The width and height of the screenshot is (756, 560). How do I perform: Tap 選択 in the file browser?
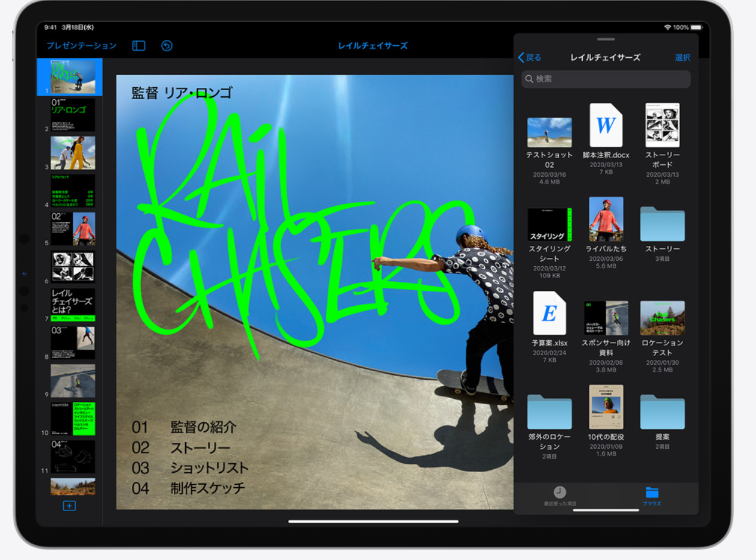pos(683,57)
